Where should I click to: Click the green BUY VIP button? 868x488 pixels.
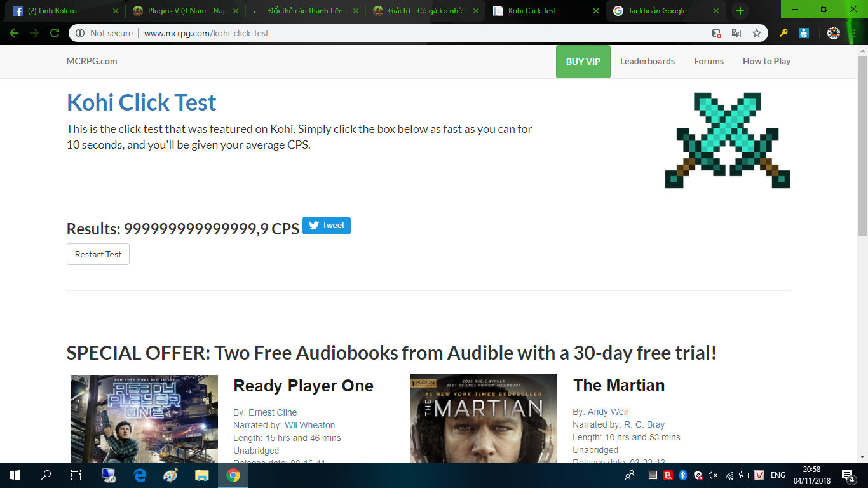coord(583,62)
